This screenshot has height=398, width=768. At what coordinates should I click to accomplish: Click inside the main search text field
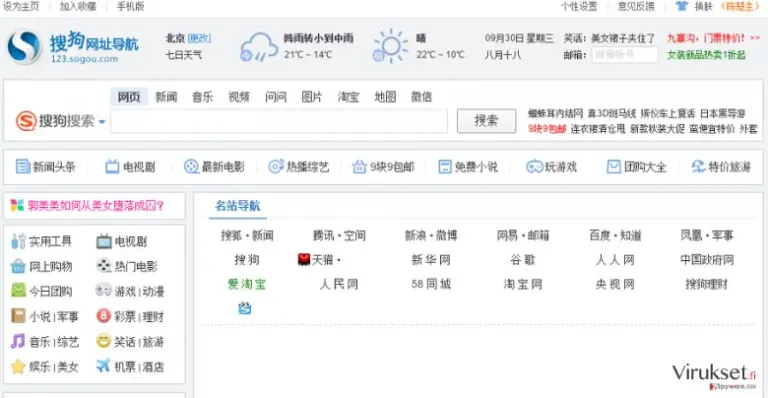[279, 121]
